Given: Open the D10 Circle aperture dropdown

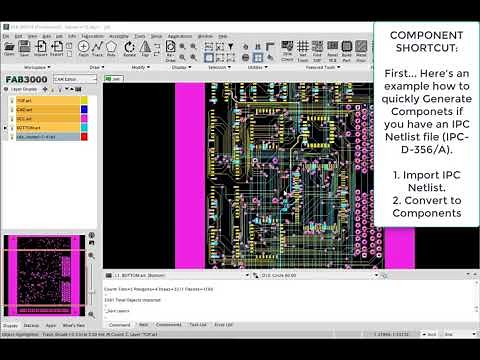Looking at the screenshot, I should click(376, 275).
